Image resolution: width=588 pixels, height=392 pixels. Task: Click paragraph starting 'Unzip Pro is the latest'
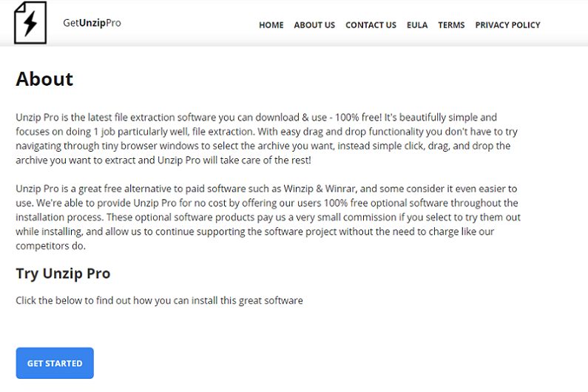click(266, 139)
